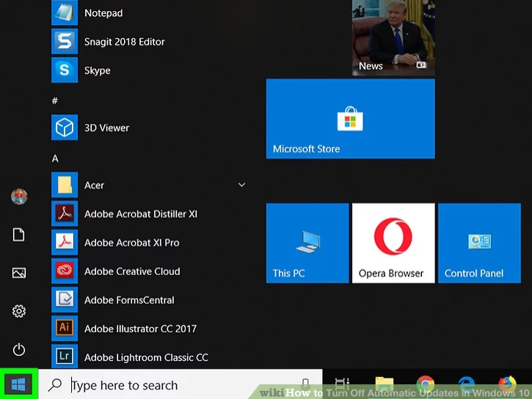The height and width of the screenshot is (399, 532).
Task: Open the Settings gear icon
Action: click(x=19, y=312)
